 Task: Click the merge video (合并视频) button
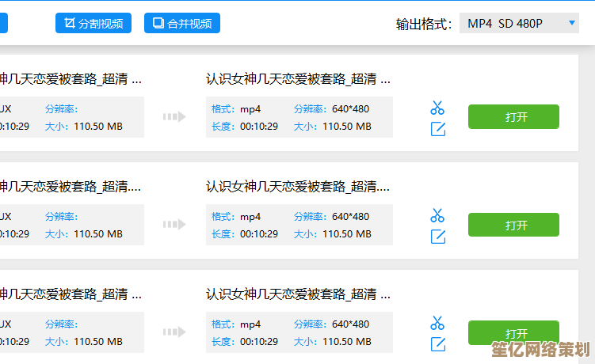point(182,23)
